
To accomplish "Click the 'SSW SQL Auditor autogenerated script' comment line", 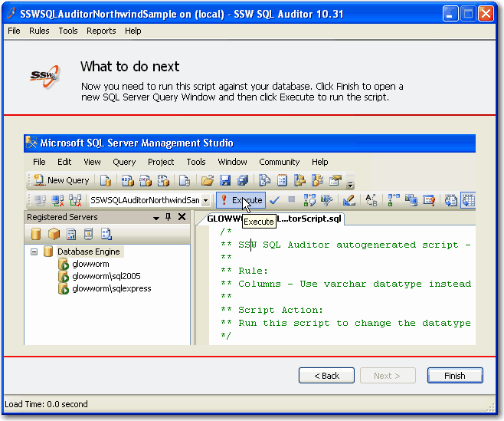I will tap(345, 245).
